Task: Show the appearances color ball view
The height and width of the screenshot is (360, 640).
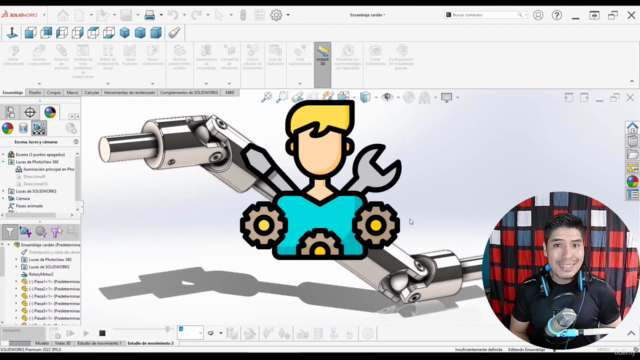Action: tap(8, 128)
